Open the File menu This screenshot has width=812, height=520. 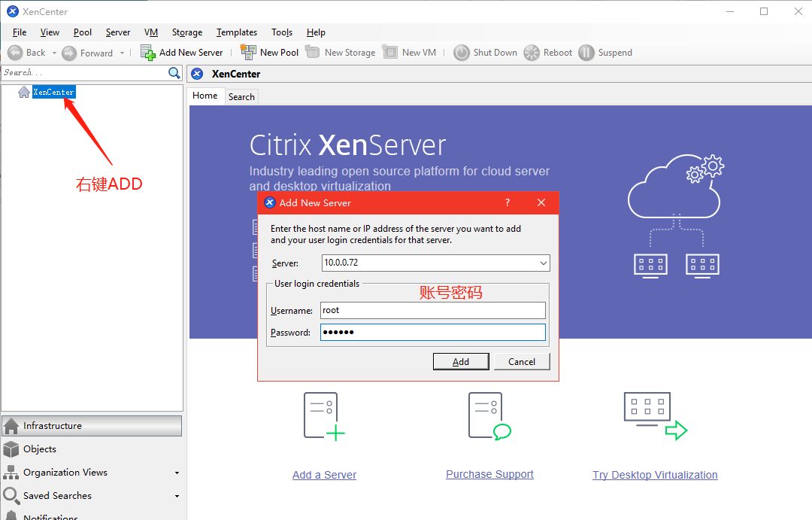click(20, 32)
